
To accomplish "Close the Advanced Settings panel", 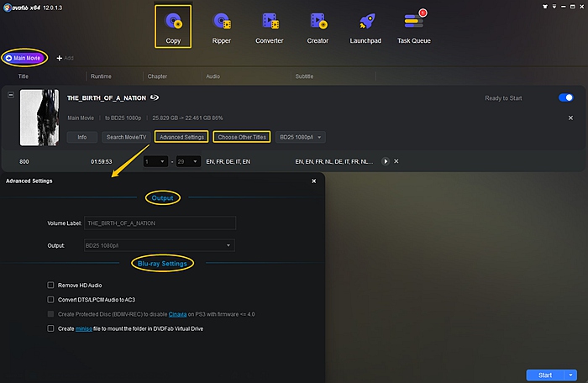I will tap(314, 181).
